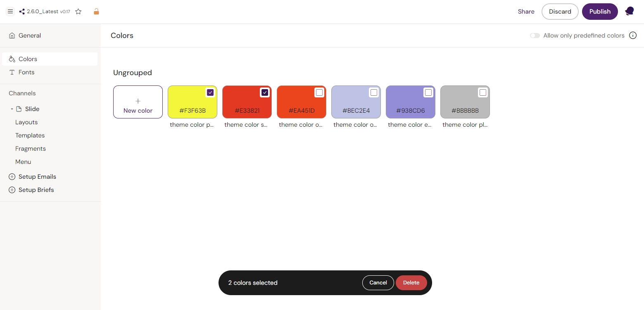Click the info icon beside predefined colors
The height and width of the screenshot is (310, 644).
(x=632, y=35)
